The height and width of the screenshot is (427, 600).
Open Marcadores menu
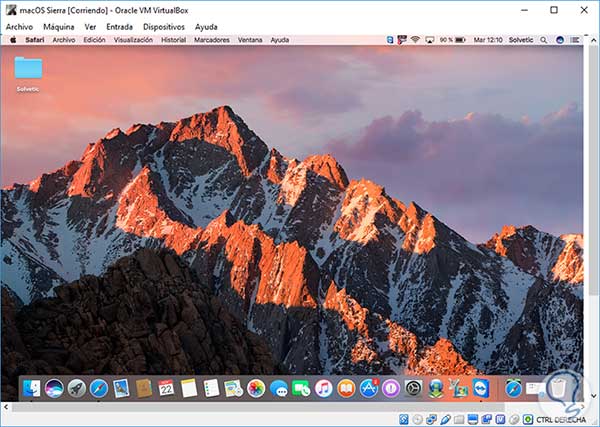pyautogui.click(x=212, y=40)
